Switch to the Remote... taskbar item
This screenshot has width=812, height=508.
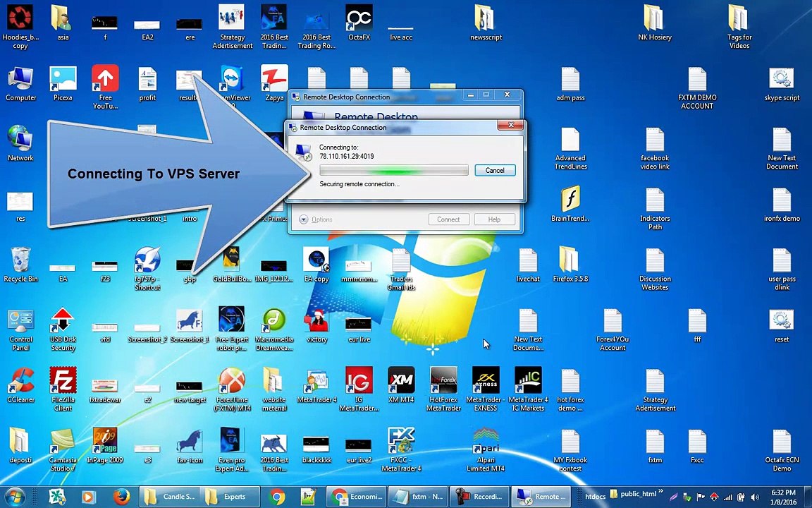(541, 497)
